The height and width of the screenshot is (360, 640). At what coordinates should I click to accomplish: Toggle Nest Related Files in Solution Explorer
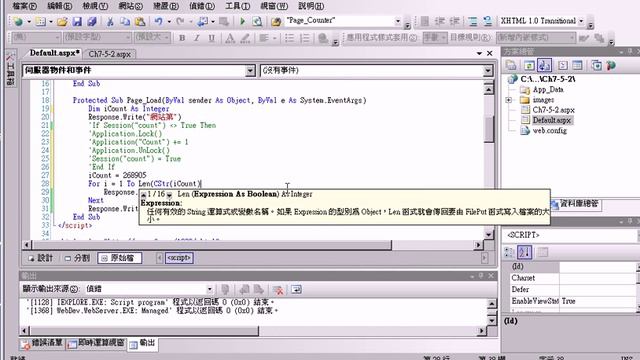(x=544, y=65)
